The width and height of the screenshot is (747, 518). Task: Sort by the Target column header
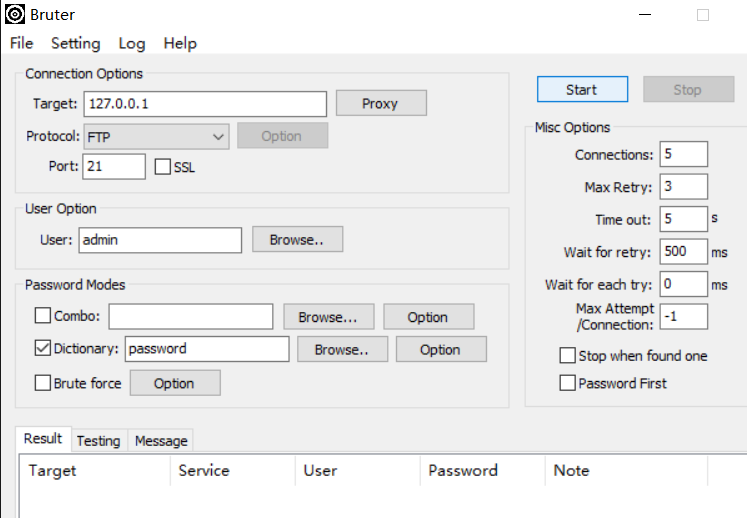95,471
